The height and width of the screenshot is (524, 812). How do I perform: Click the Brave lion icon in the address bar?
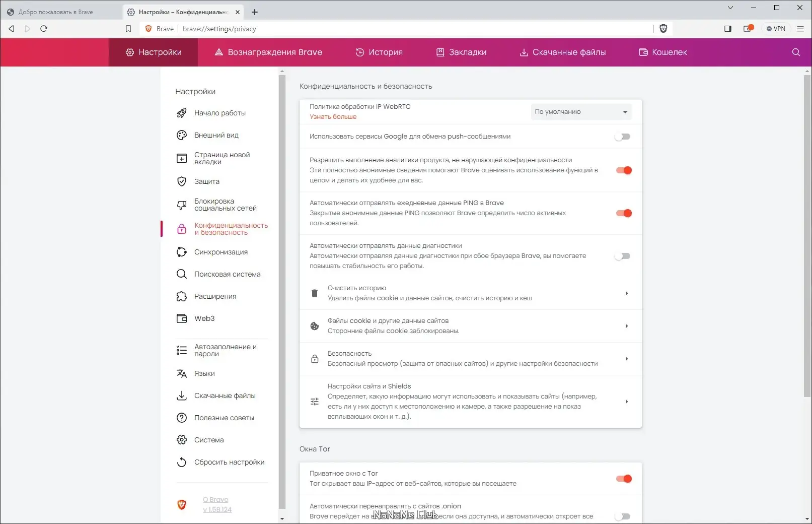click(x=149, y=29)
